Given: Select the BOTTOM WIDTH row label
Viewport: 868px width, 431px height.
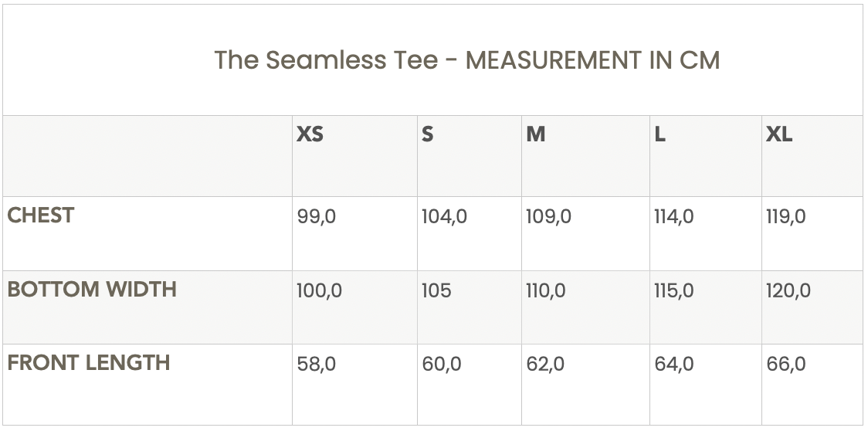Looking at the screenshot, I should tap(92, 290).
